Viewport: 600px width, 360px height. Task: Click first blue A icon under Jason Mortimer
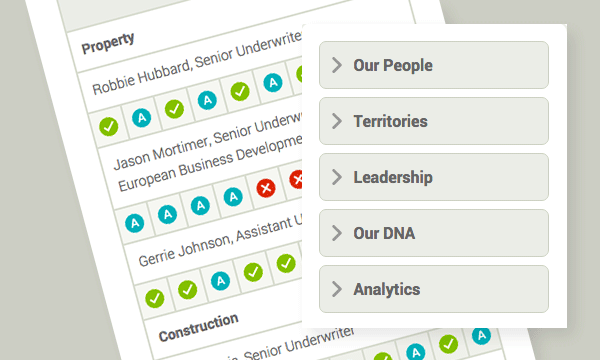coord(135,223)
